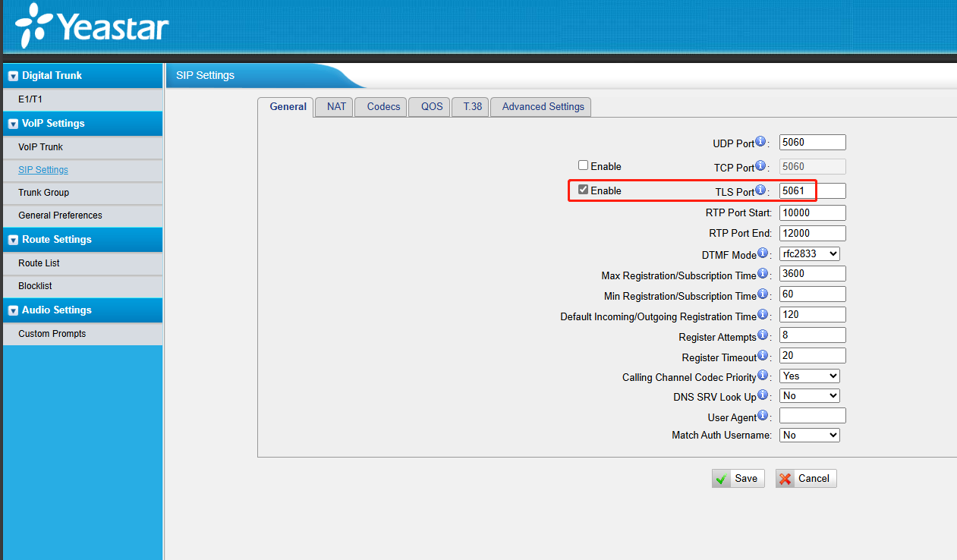Open Calling Channel Codec Priority dropdown

click(809, 376)
